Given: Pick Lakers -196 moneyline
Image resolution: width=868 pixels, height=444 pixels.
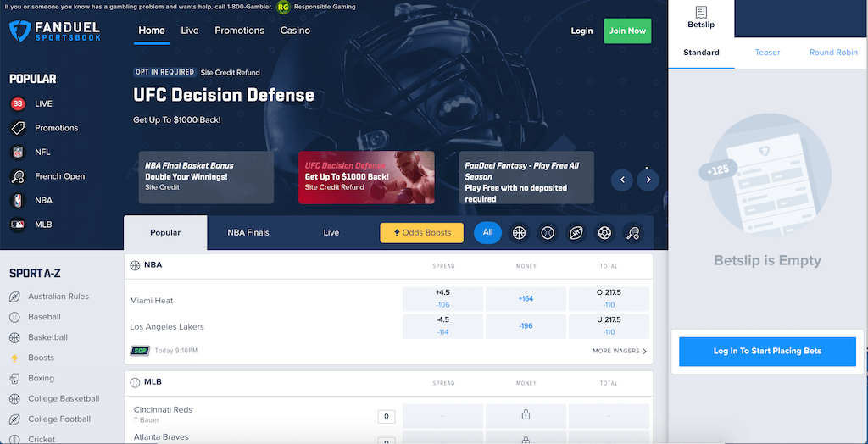Looking at the screenshot, I should [526, 326].
